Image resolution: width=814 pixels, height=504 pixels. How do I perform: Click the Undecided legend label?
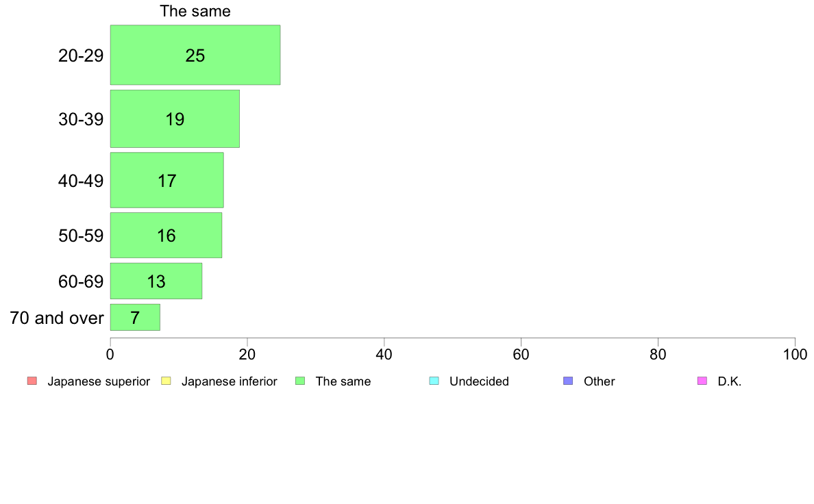pos(479,381)
